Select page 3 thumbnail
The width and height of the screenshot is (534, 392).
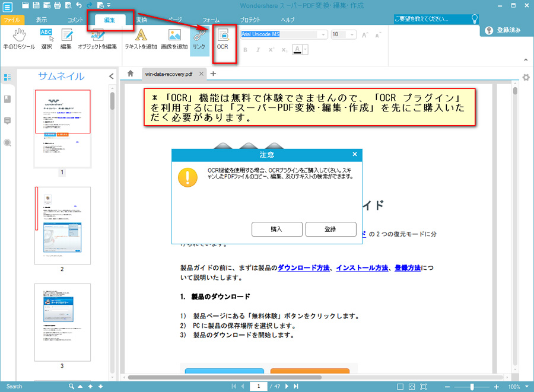(x=63, y=322)
